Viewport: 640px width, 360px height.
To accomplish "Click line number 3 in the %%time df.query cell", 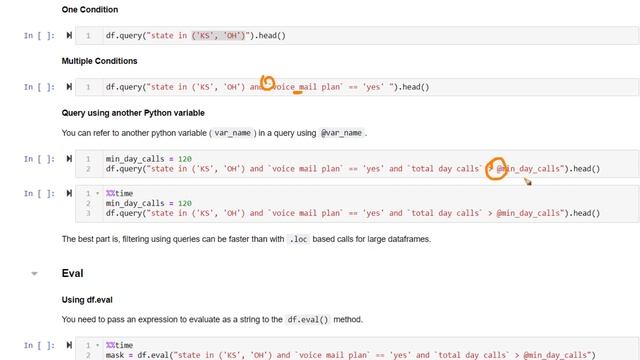I will tap(88, 213).
